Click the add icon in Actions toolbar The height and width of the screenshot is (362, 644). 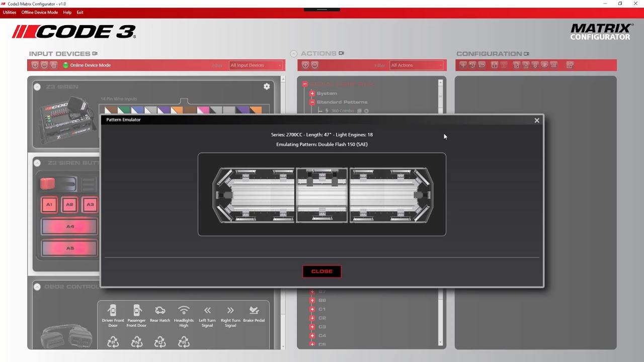point(305,65)
